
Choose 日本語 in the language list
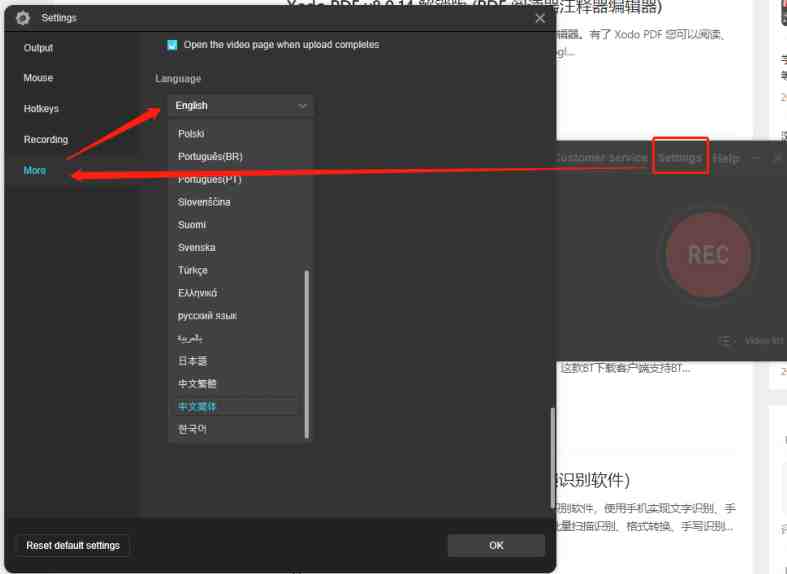pos(193,361)
